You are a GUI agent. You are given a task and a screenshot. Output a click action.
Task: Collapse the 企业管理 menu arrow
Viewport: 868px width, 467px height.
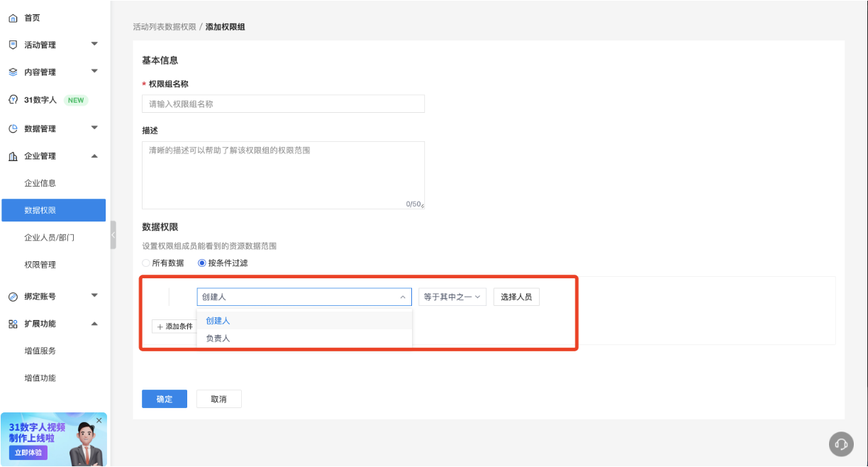[x=94, y=156]
